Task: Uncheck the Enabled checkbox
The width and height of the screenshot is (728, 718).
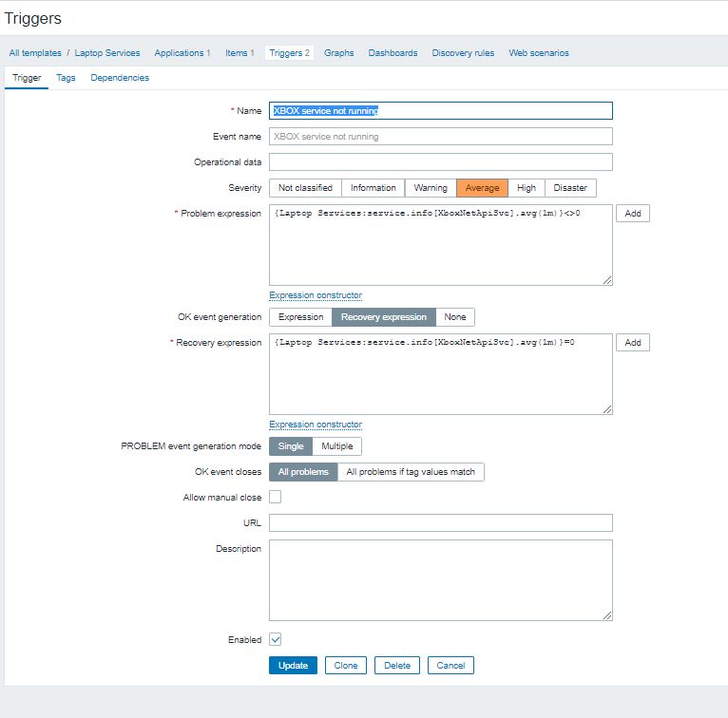Action: point(276,640)
